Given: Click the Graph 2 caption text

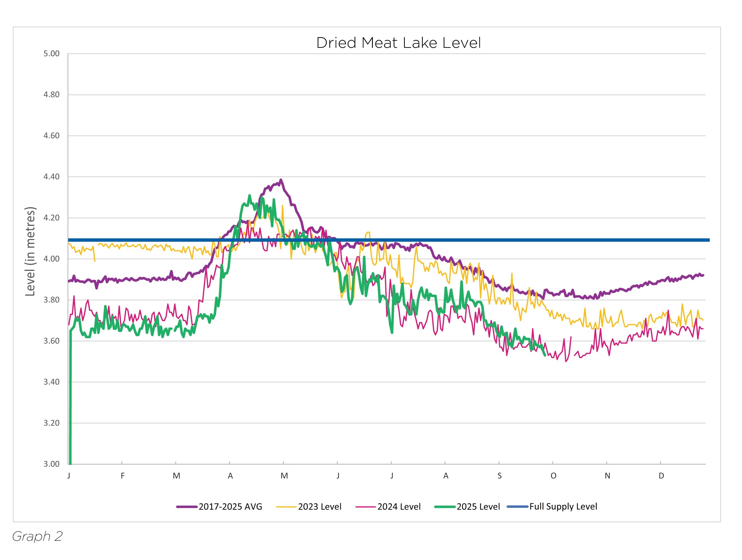Looking at the screenshot, I should click(x=37, y=536).
